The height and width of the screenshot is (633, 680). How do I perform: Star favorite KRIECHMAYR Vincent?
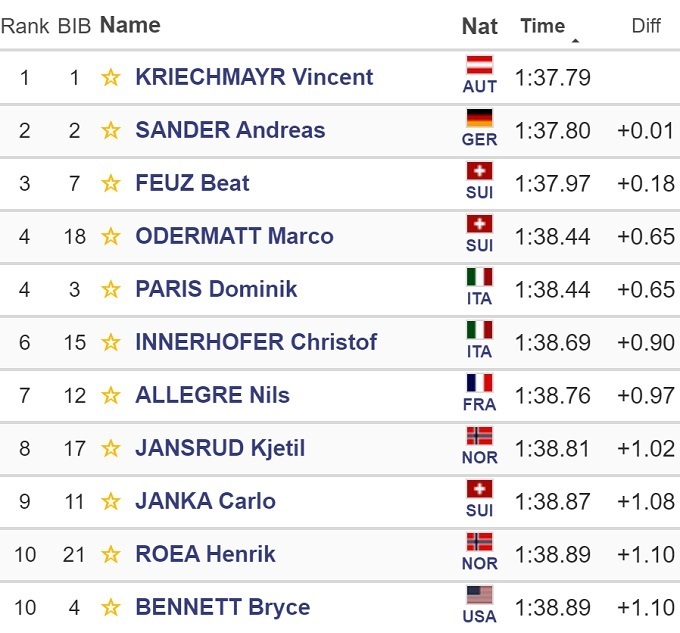pyautogui.click(x=111, y=78)
